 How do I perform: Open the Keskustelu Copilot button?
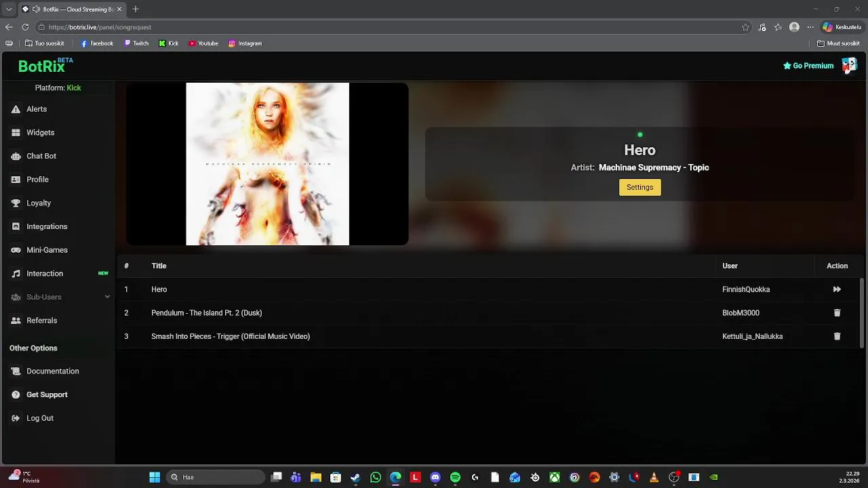point(842,27)
